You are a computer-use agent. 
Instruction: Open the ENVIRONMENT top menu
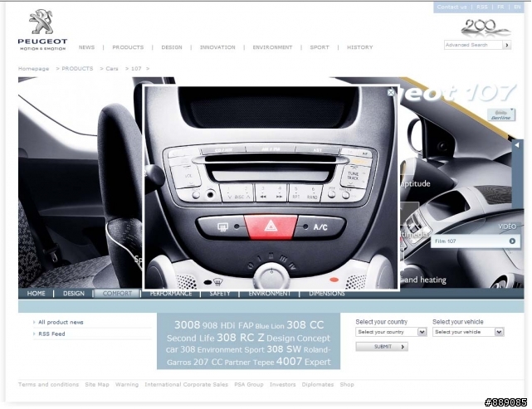272,47
